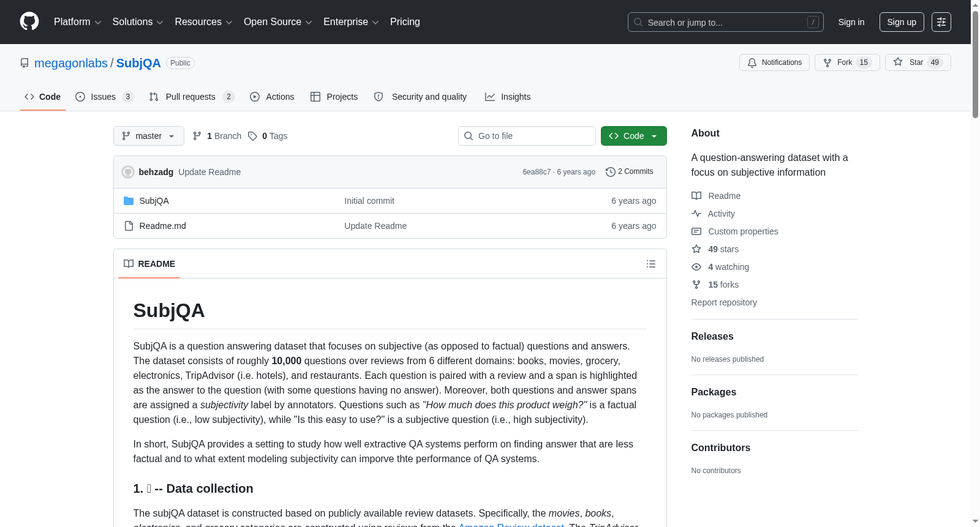Open the 2 Commits link

(629, 172)
